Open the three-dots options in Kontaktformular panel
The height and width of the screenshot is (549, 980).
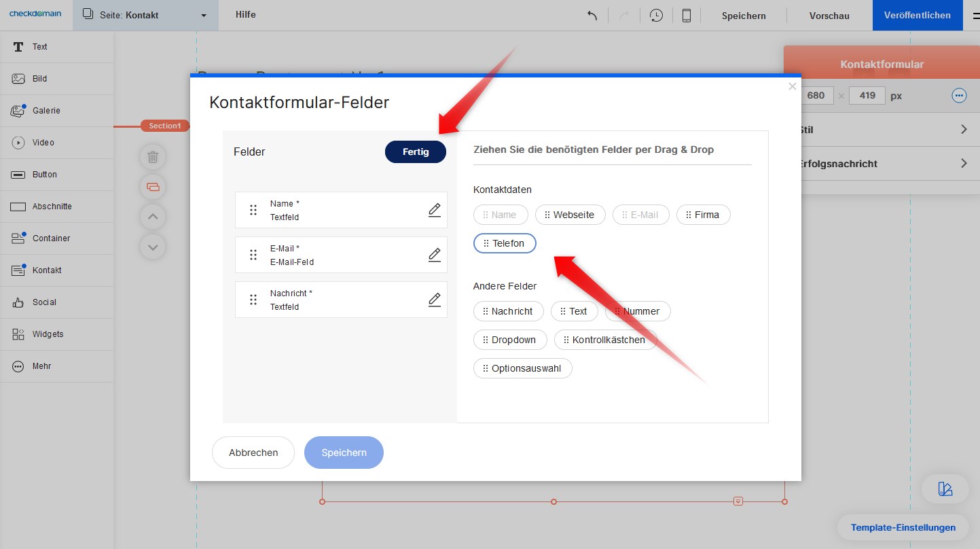[959, 96]
